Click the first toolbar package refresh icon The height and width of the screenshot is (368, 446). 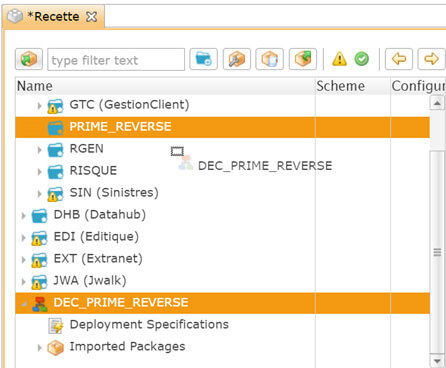click(29, 59)
